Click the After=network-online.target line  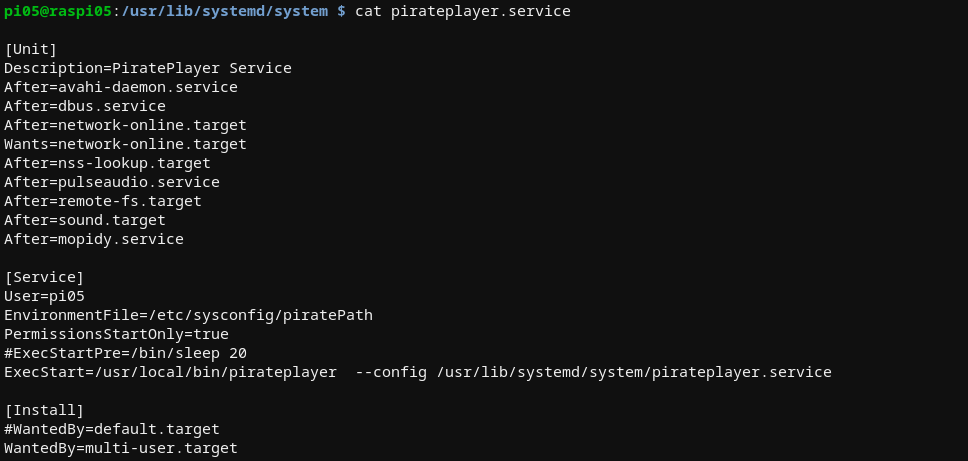pos(125,125)
